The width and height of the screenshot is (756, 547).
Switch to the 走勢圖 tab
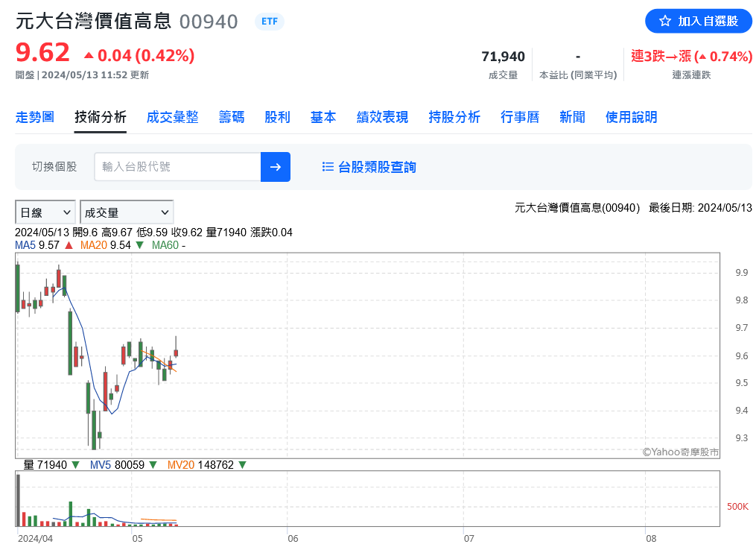pos(35,117)
